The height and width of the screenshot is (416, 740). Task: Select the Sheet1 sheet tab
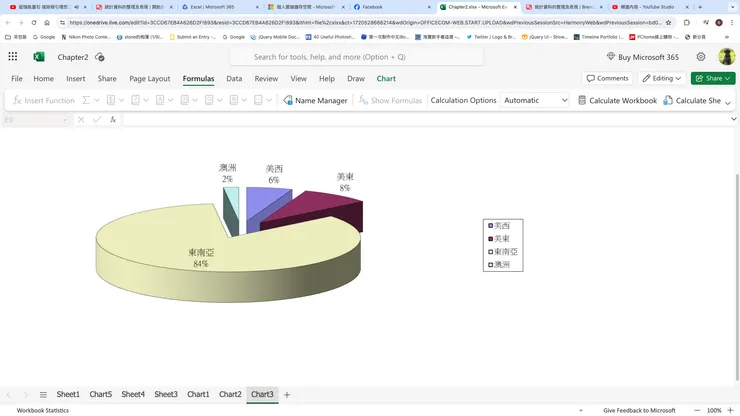point(68,394)
